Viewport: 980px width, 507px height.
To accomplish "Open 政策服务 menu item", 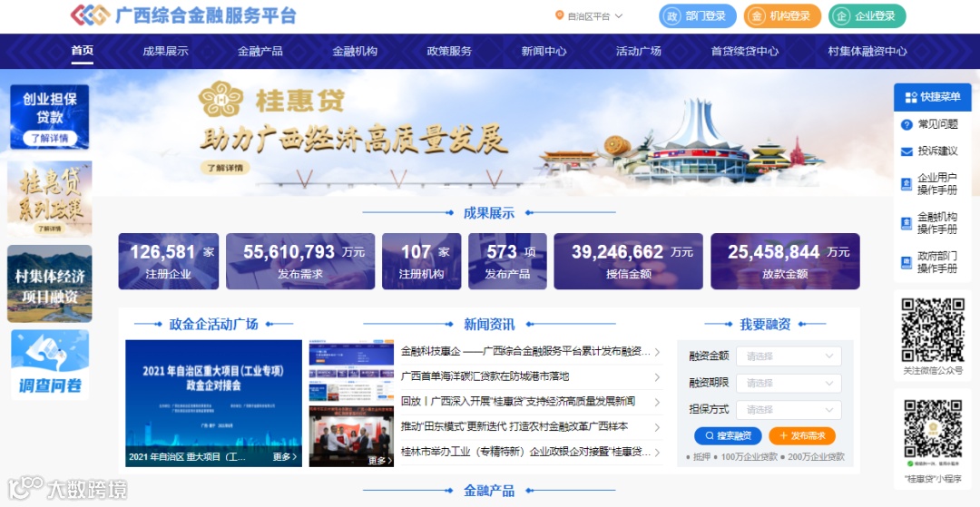I will (449, 51).
